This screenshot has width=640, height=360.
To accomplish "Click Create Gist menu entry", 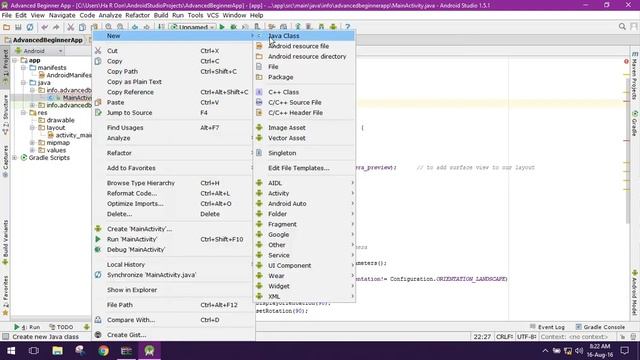I will click(x=173, y=335).
